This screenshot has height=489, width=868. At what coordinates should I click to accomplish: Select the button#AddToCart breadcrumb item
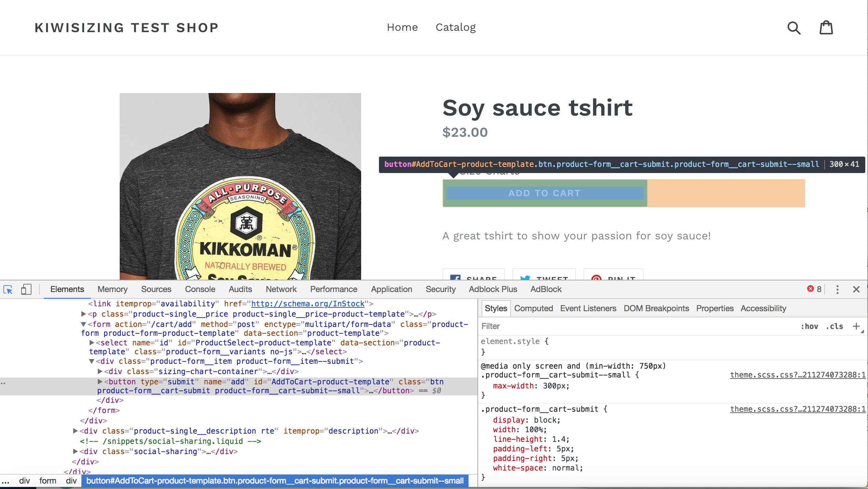(x=275, y=481)
